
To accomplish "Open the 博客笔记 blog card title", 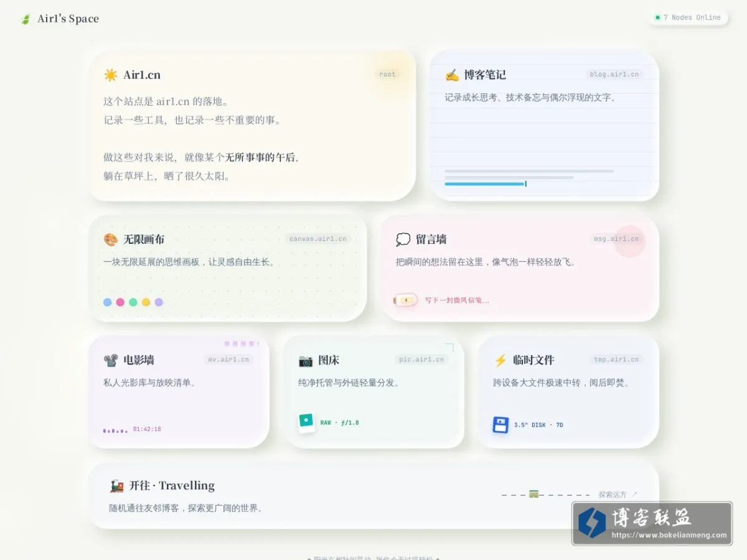I will [x=485, y=75].
